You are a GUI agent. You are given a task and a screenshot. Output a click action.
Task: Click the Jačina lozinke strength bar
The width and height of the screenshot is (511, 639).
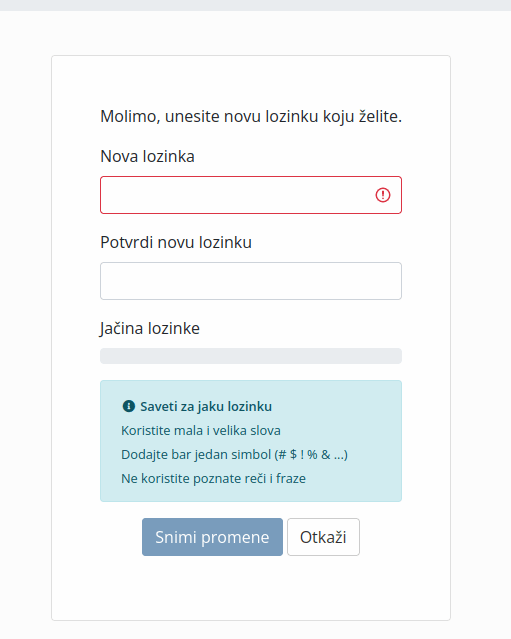251,356
